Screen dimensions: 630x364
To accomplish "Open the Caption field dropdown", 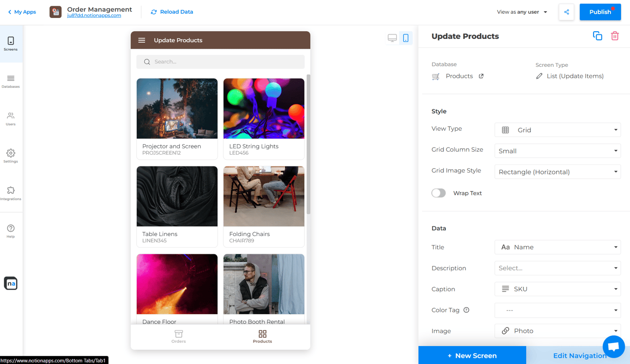I will click(557, 289).
